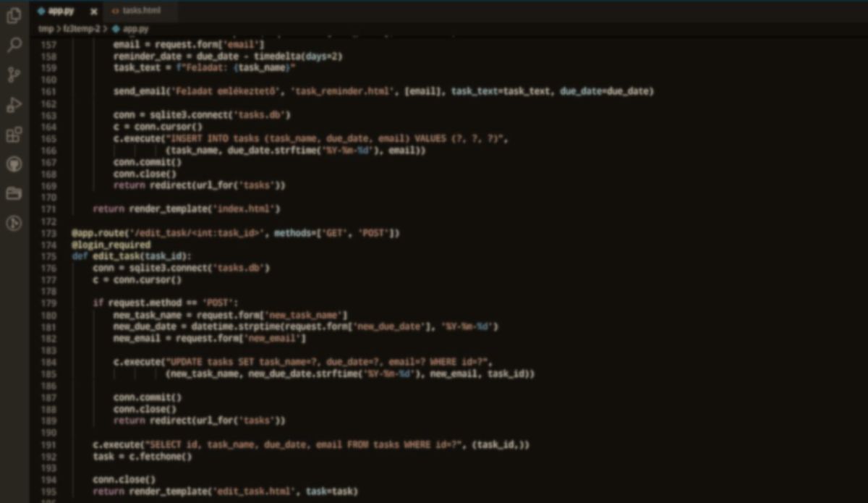The width and height of the screenshot is (868, 503).
Task: Click "sqlite3.connect('tasks.db')" on line 176
Action: coord(199,269)
